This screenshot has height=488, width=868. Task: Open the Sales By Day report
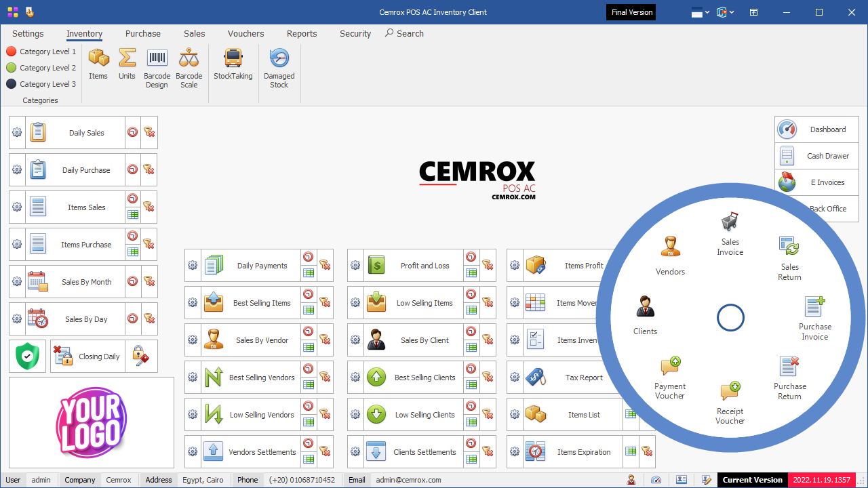[75, 319]
